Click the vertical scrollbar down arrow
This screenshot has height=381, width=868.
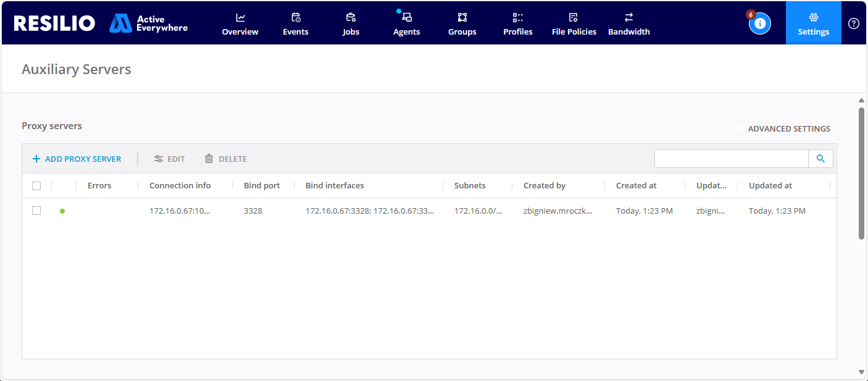click(861, 372)
